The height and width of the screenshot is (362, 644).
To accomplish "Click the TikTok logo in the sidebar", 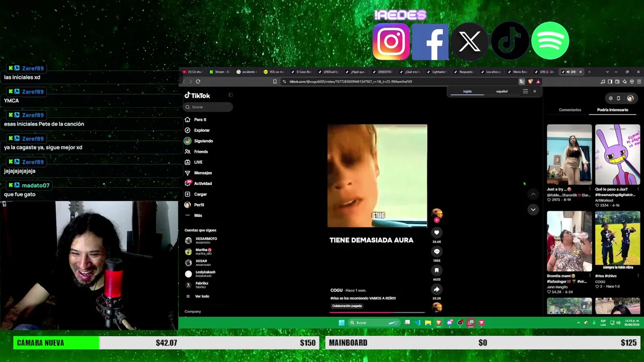I will [197, 96].
